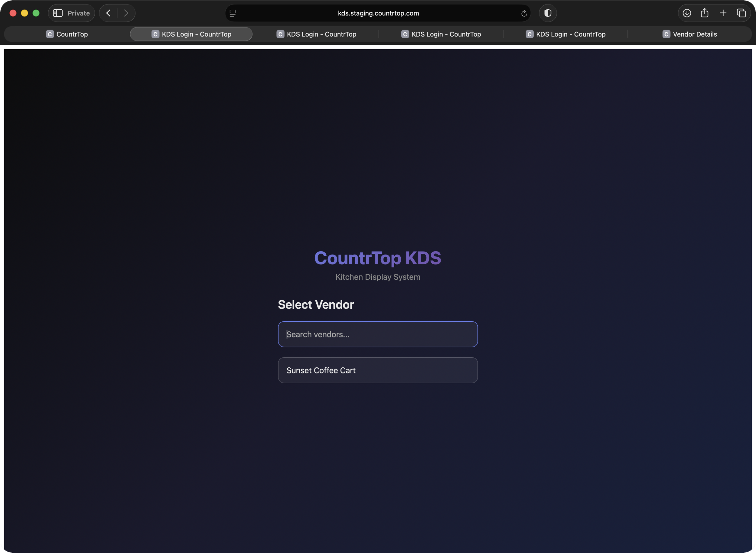Switch to the CountrTop tab
This screenshot has height=553, width=756.
(x=67, y=34)
